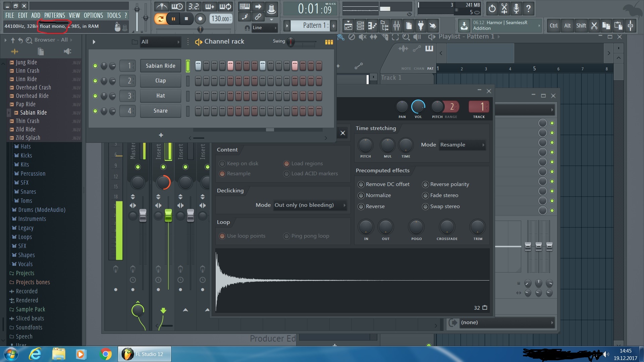
Task: Toggle the pattern/song mode button
Action: coord(161,19)
